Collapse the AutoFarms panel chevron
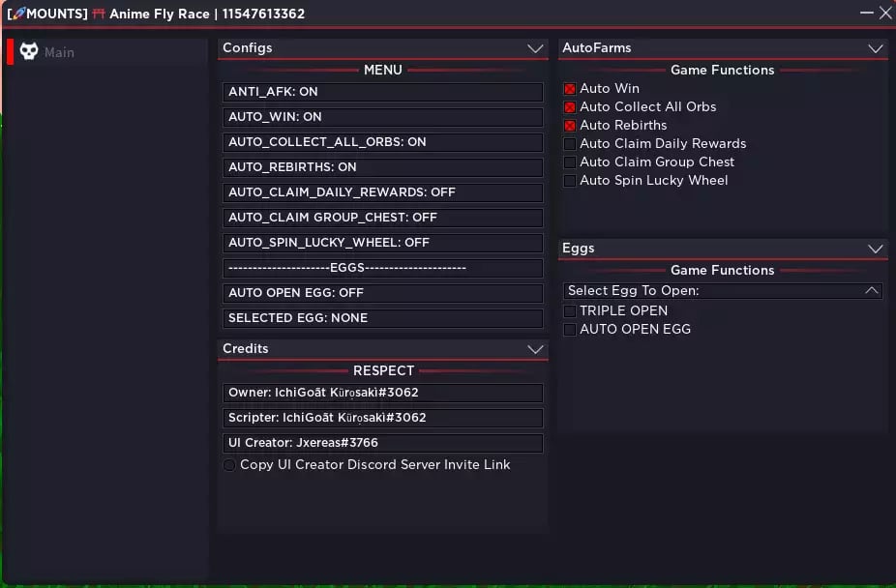 [x=875, y=48]
